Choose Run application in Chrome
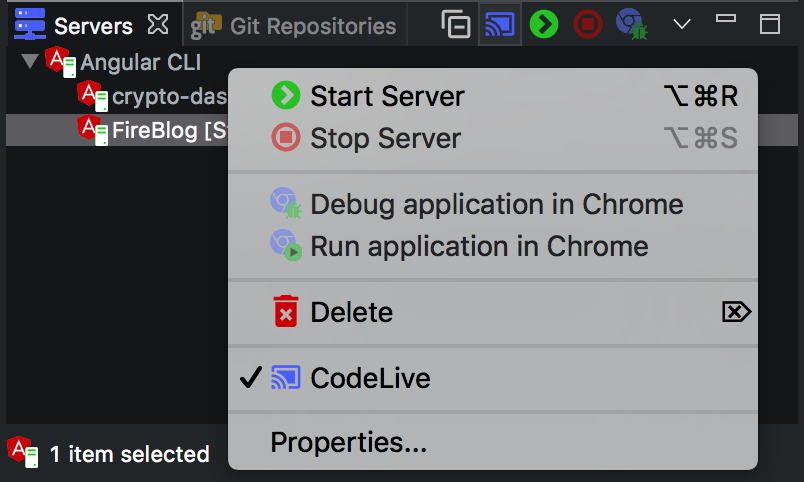The image size is (804, 482). [493, 246]
